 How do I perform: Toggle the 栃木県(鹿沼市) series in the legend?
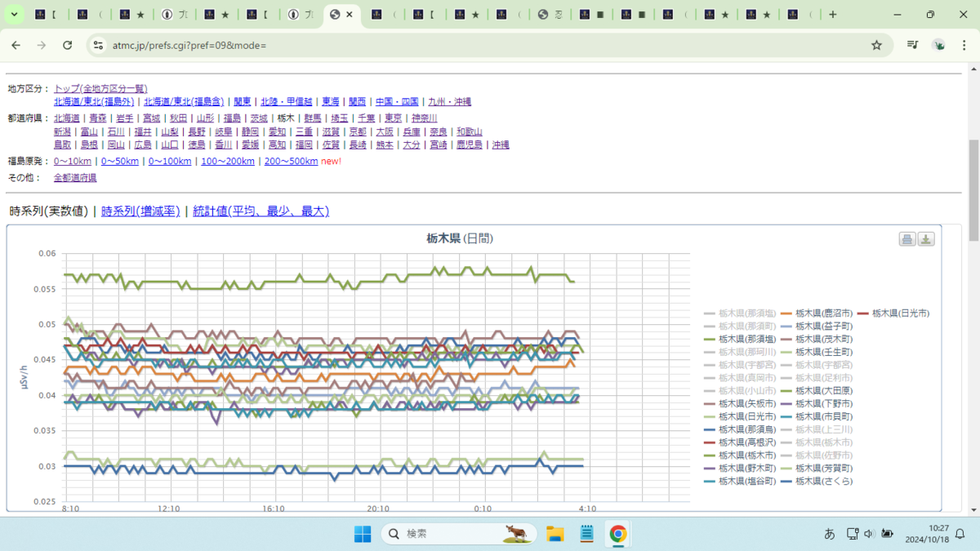pyautogui.click(x=817, y=313)
